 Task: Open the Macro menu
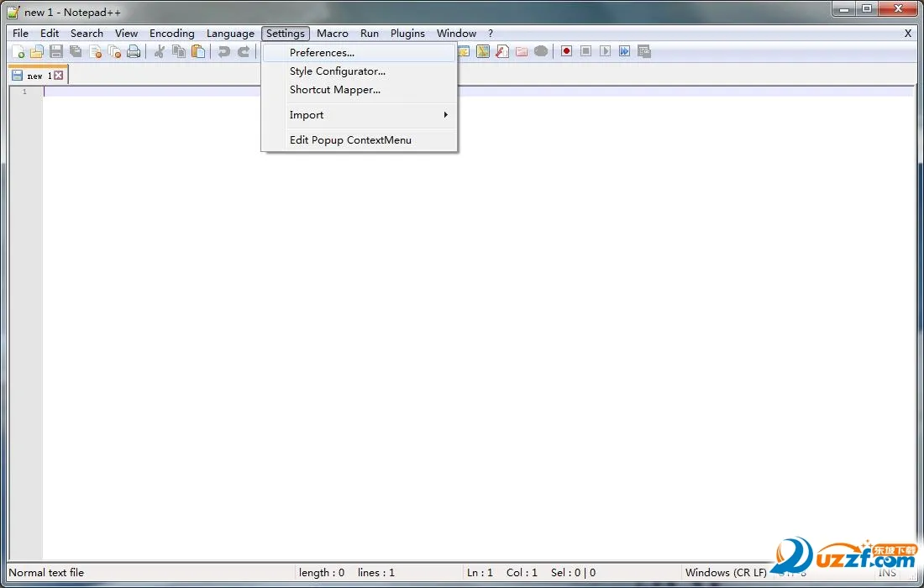tap(333, 34)
